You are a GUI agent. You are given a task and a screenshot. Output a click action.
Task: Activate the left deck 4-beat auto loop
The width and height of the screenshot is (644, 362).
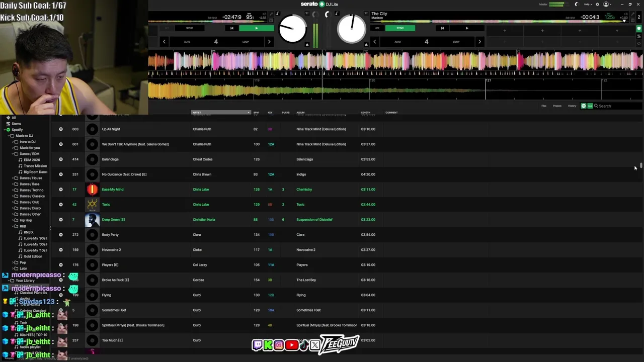coord(216,42)
